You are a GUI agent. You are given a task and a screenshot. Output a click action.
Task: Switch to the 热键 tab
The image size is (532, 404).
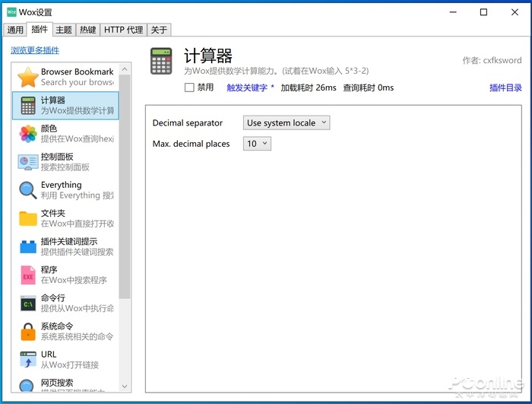[88, 30]
